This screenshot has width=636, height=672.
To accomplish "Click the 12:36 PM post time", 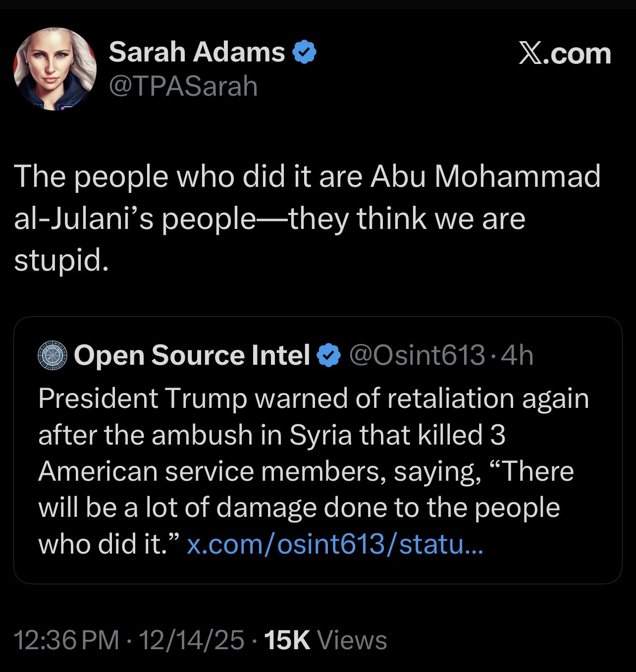I will [67, 640].
